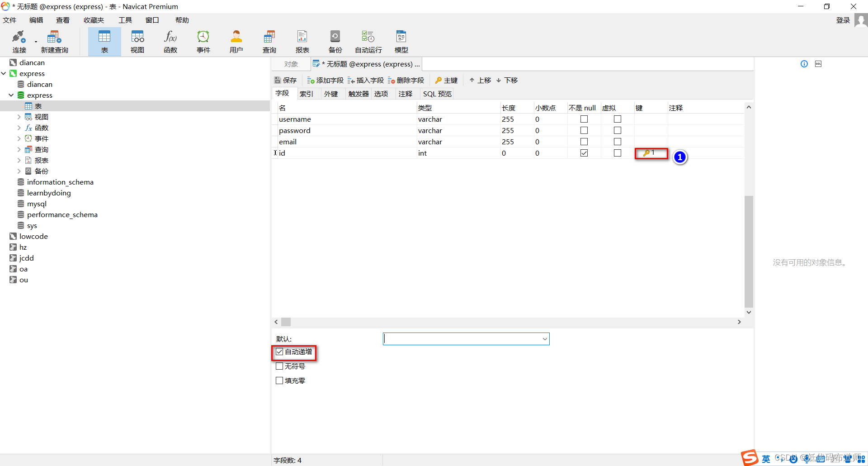Uncheck 不是 null checkbox for id
Viewport: 868px width, 466px height.
click(584, 153)
